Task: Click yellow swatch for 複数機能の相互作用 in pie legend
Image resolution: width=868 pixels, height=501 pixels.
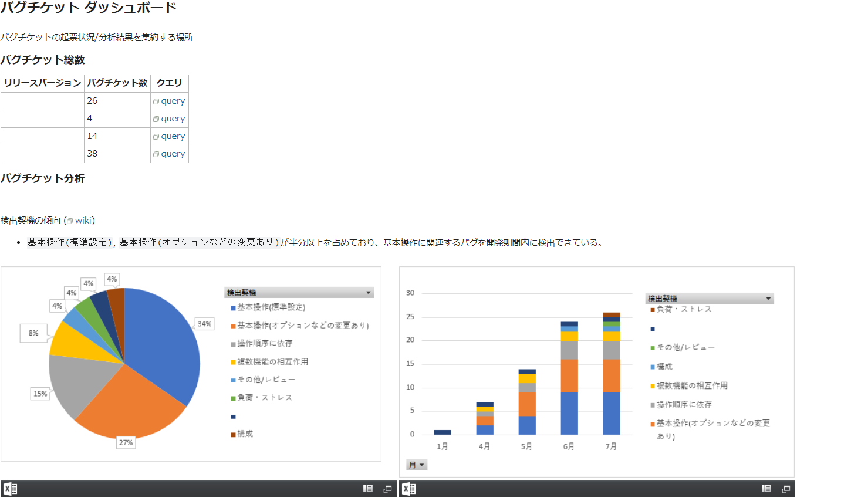Action: tap(233, 363)
